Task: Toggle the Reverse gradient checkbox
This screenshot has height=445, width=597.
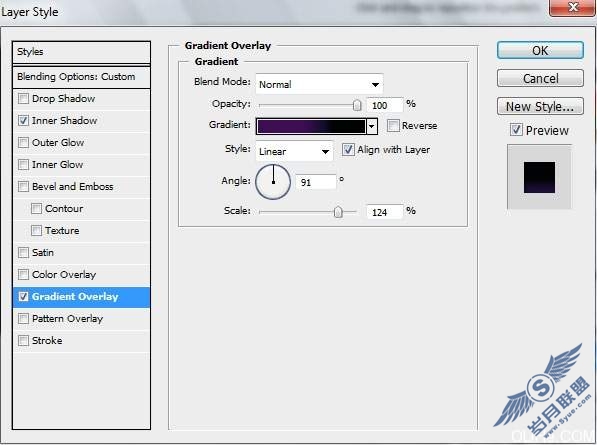Action: [393, 126]
